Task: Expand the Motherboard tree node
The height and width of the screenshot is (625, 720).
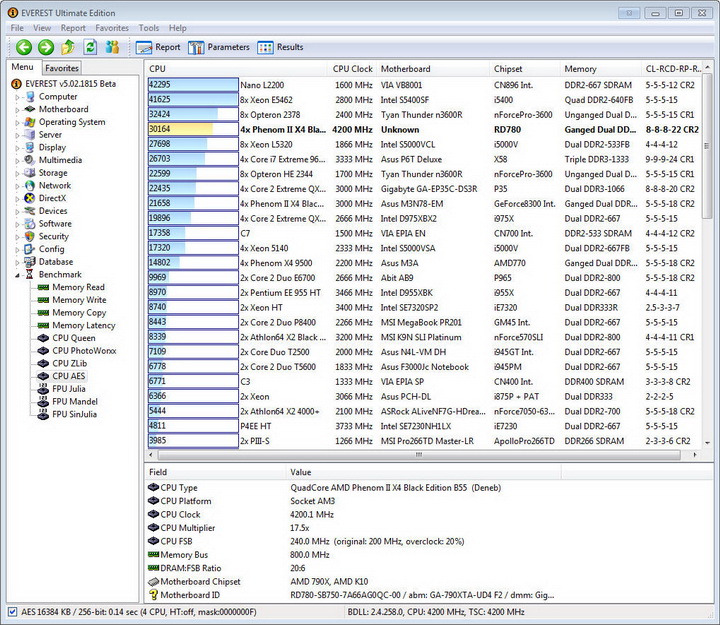Action: click(x=17, y=110)
